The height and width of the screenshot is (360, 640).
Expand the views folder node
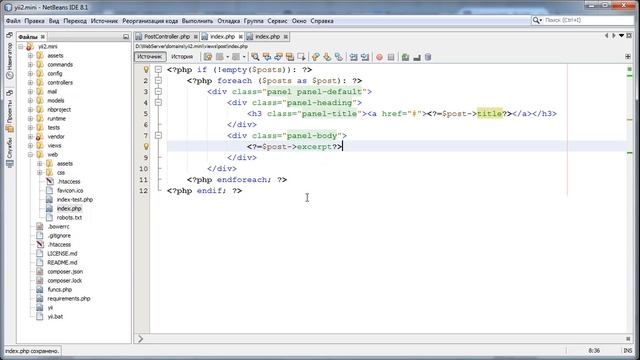(31, 145)
